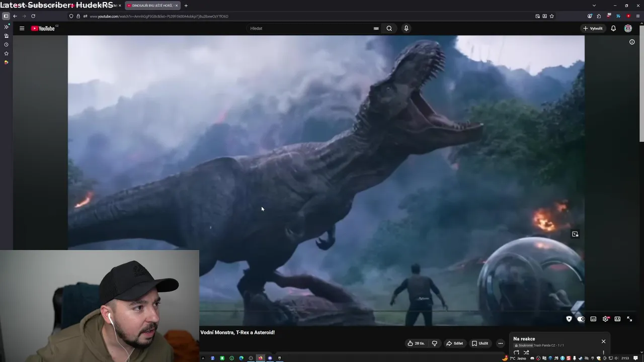This screenshot has height=362, width=644.
Task: Open the browser application hamburger menu
Action: click(x=638, y=16)
